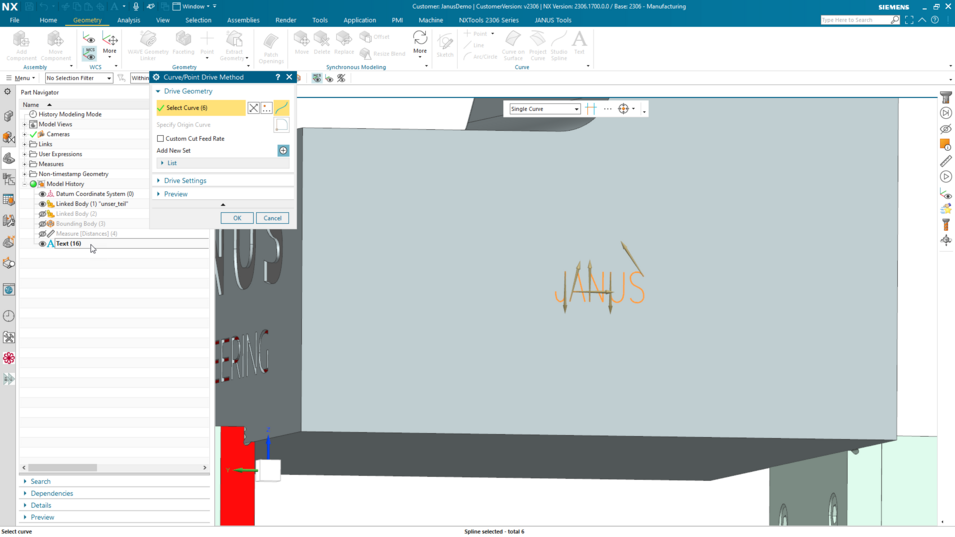Expand the Search panel

coord(40,482)
